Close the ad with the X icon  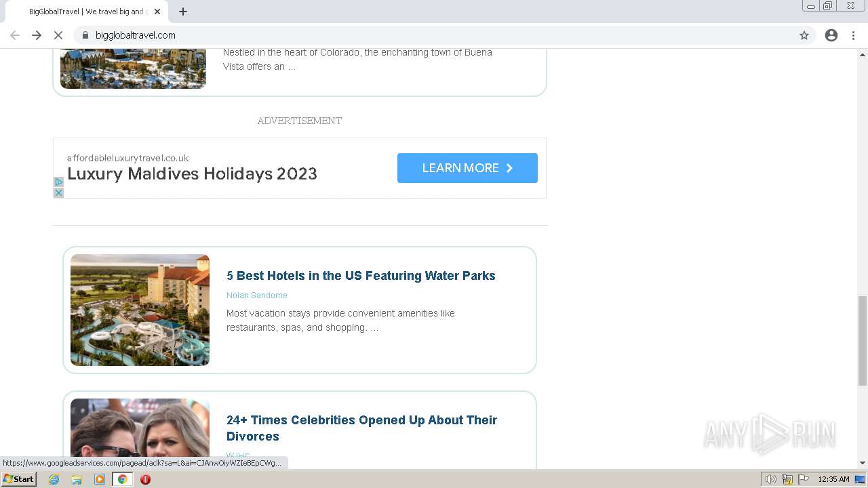coord(58,192)
